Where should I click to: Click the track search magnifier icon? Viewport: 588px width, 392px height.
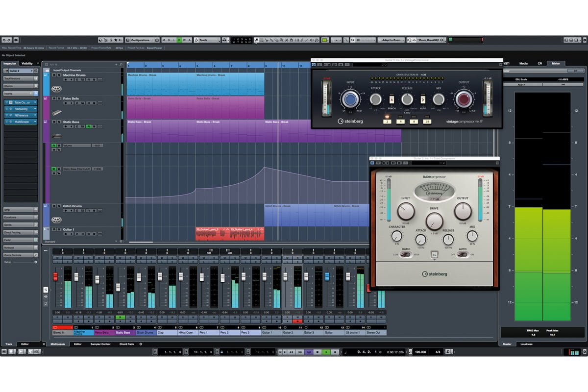121,64
